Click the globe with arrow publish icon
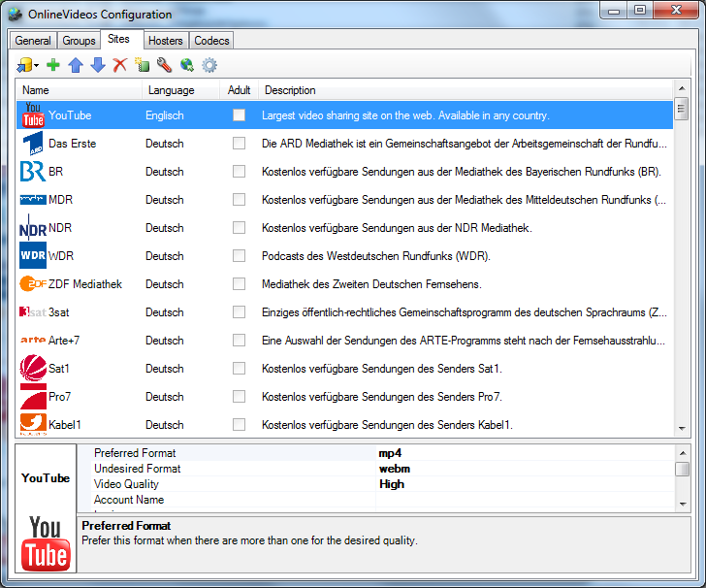 click(187, 65)
